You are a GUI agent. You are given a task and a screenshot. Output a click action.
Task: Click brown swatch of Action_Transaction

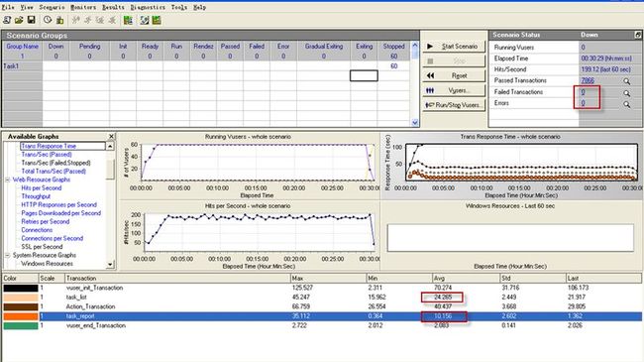(21, 306)
